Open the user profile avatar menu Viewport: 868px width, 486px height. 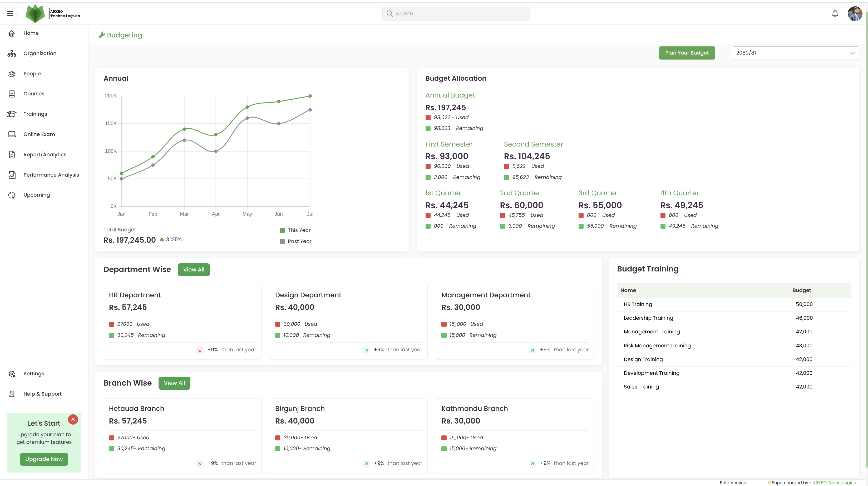(855, 14)
